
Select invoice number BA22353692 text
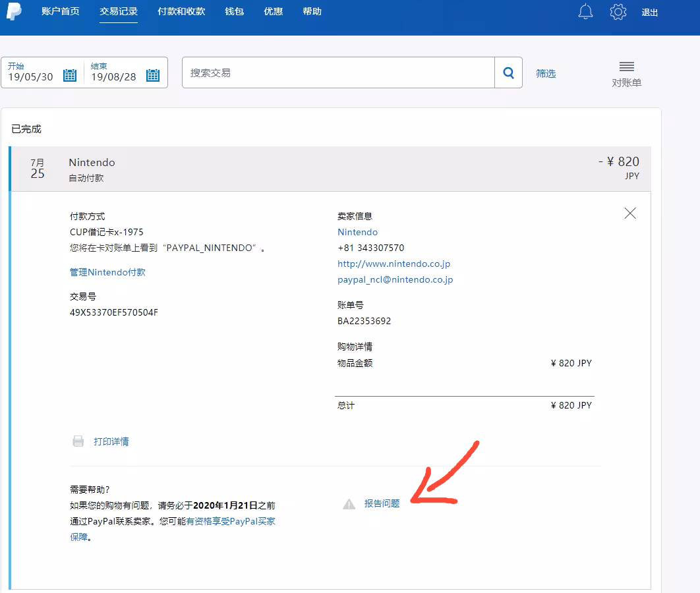click(365, 322)
